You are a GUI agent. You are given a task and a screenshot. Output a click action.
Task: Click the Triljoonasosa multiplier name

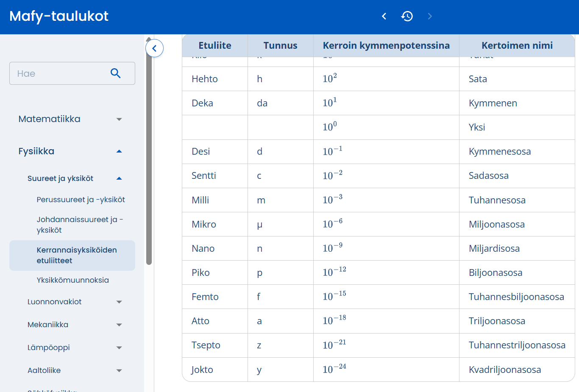tap(497, 321)
